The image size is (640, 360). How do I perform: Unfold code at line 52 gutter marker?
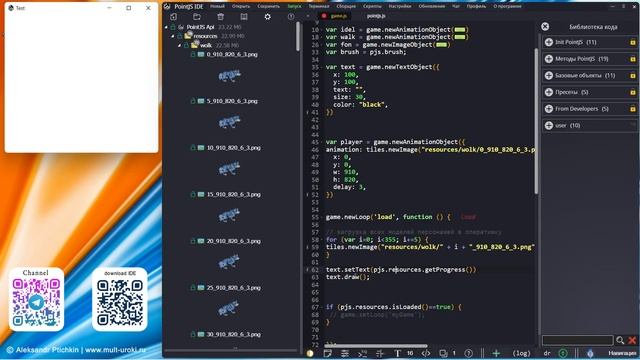click(x=307, y=195)
